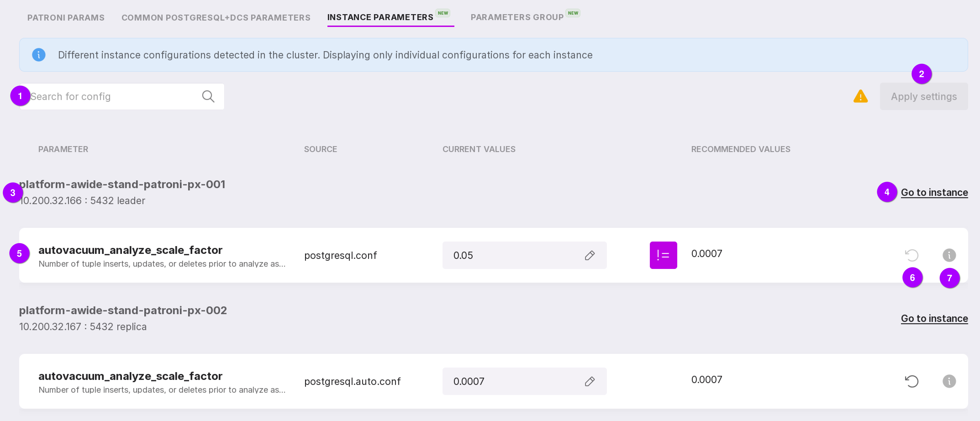
Task: Select the Instance Parameters tab
Action: pyautogui.click(x=380, y=17)
